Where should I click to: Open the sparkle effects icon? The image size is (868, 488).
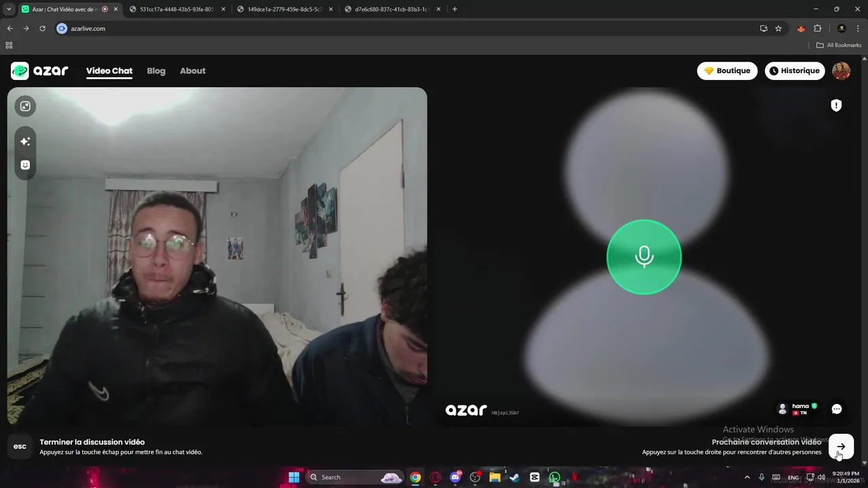click(25, 142)
